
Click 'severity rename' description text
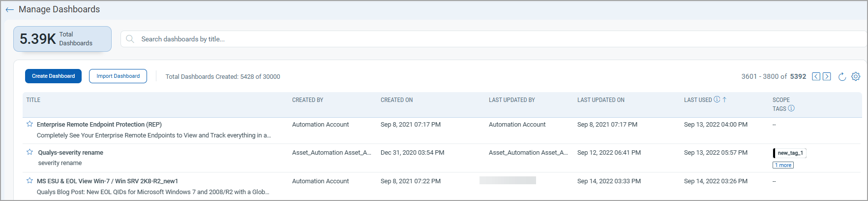pos(60,163)
